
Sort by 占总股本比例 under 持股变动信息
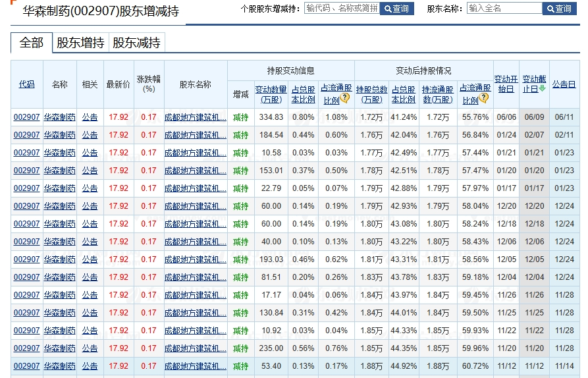[303, 95]
